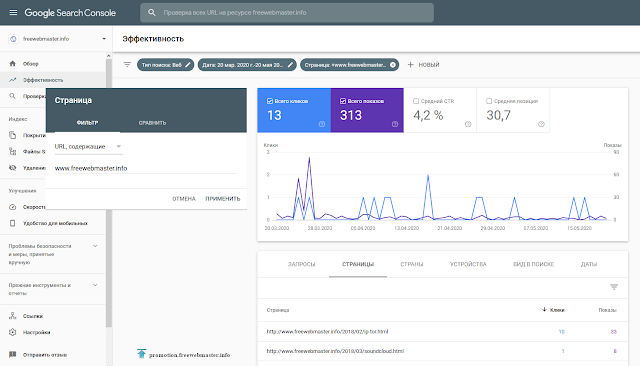Remove the page filter chip with its X icon
This screenshot has height=366, width=640.
pyautogui.click(x=393, y=65)
